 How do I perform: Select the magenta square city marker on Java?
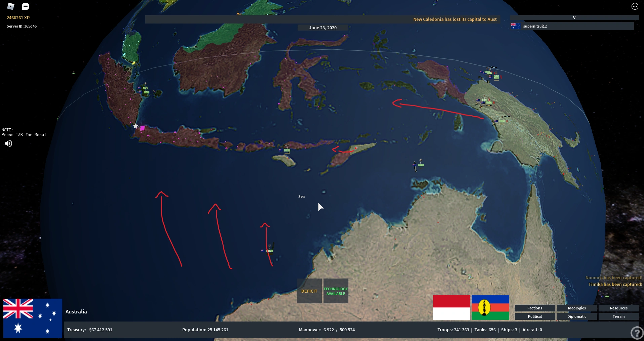pyautogui.click(x=142, y=128)
